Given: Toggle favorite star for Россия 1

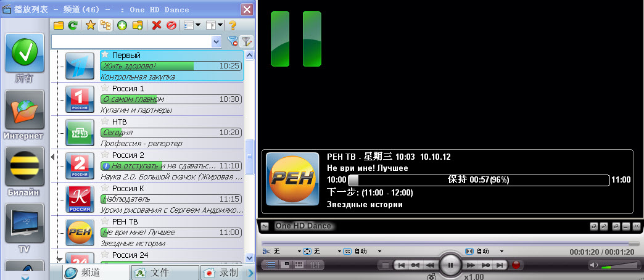Looking at the screenshot, I should (105, 88).
